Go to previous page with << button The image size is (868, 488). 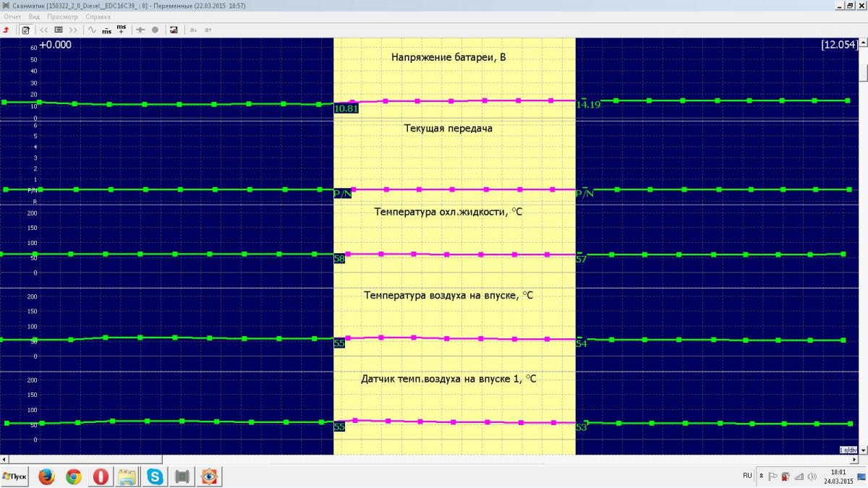44,30
